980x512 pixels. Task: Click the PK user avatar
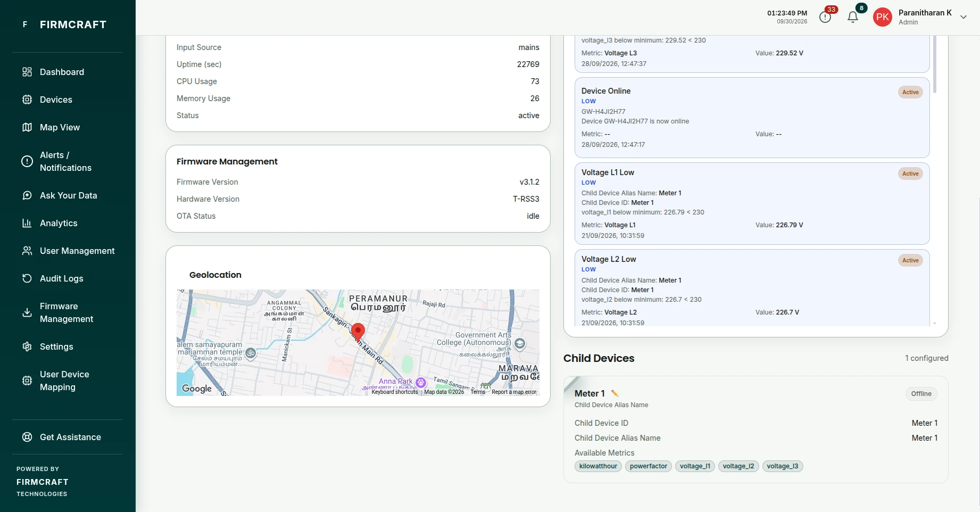tap(883, 17)
